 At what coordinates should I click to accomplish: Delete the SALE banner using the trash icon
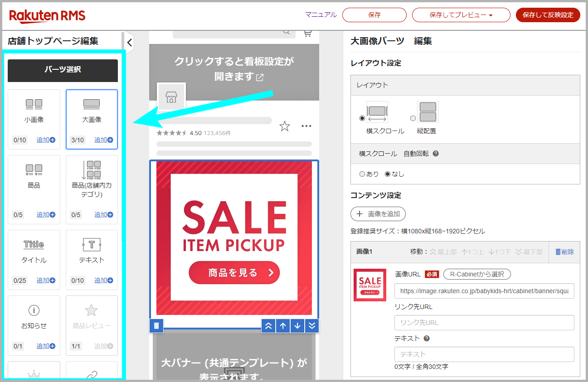click(x=156, y=325)
